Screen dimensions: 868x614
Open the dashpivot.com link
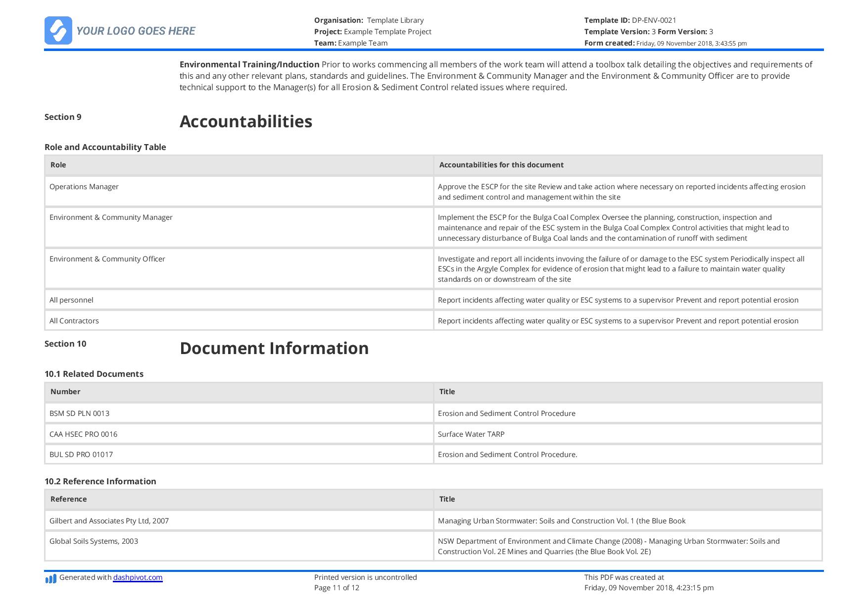coord(138,577)
